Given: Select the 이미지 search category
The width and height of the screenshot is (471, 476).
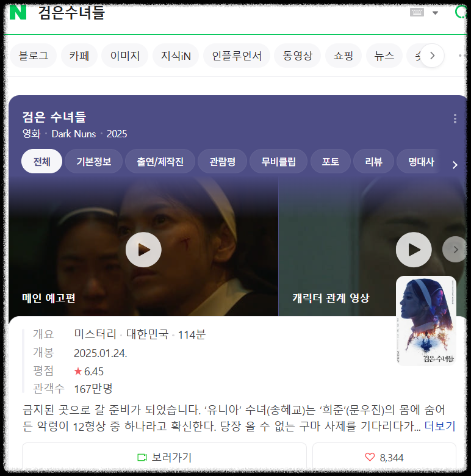Looking at the screenshot, I should [x=124, y=56].
